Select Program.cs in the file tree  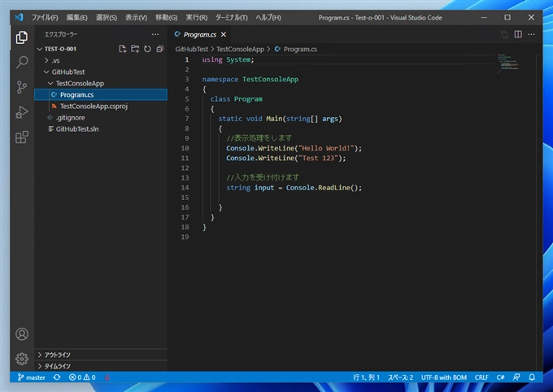101,94
